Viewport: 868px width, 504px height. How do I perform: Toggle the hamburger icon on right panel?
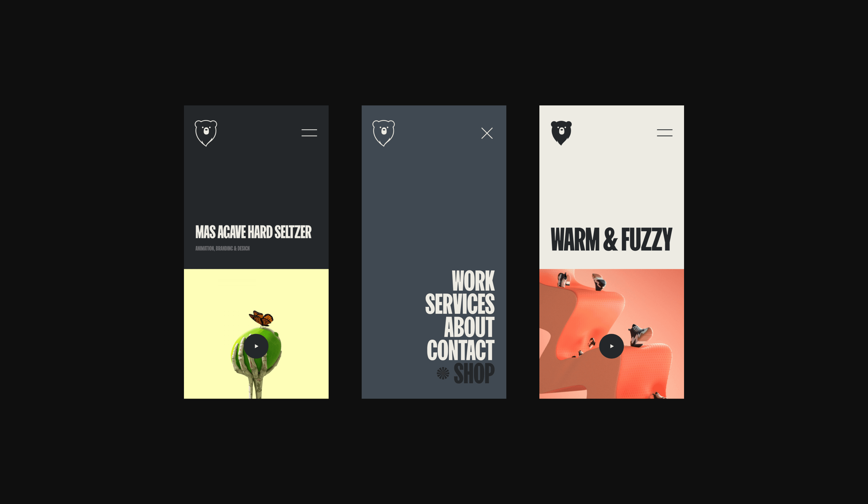665,133
